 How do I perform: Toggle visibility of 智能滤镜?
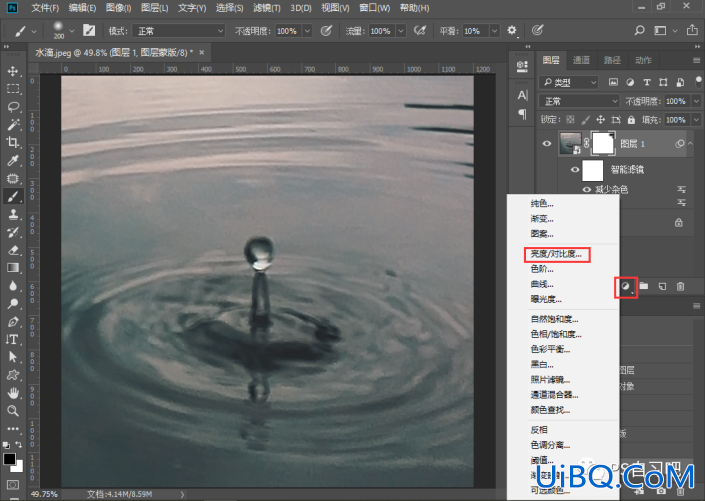575,170
